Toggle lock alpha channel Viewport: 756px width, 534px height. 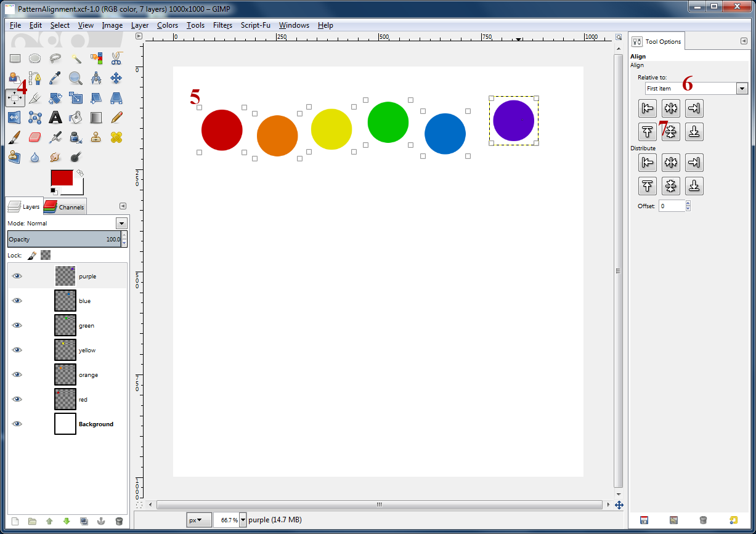(x=46, y=255)
